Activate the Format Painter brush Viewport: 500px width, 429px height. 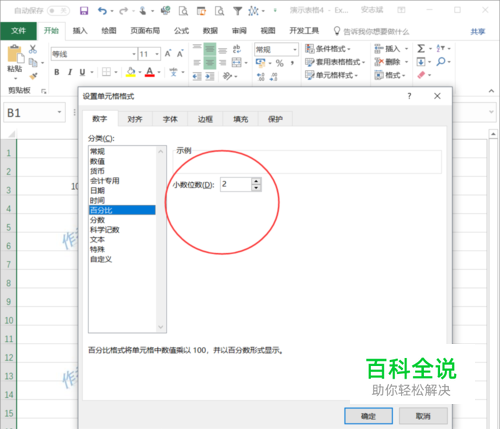coord(33,76)
